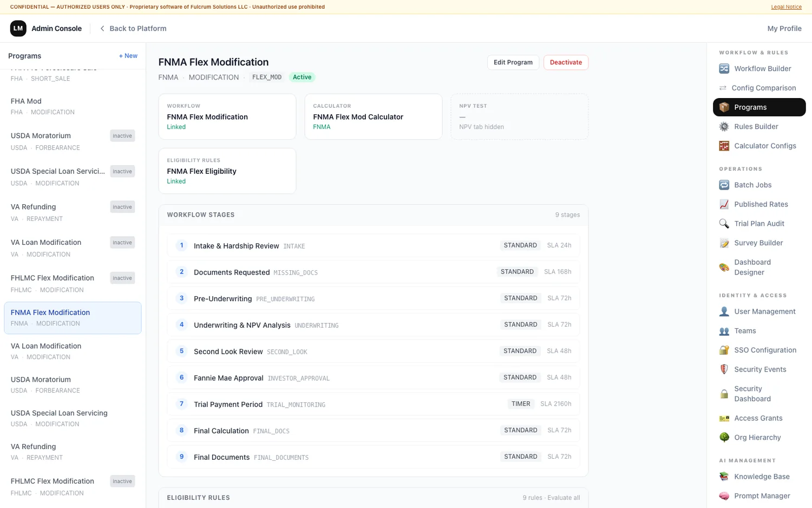Open Workflow Builder icon in sidebar
812x508 pixels.
724,69
